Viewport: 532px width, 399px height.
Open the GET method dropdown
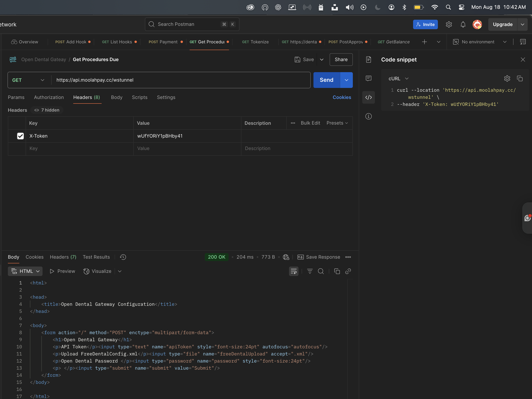point(28,80)
